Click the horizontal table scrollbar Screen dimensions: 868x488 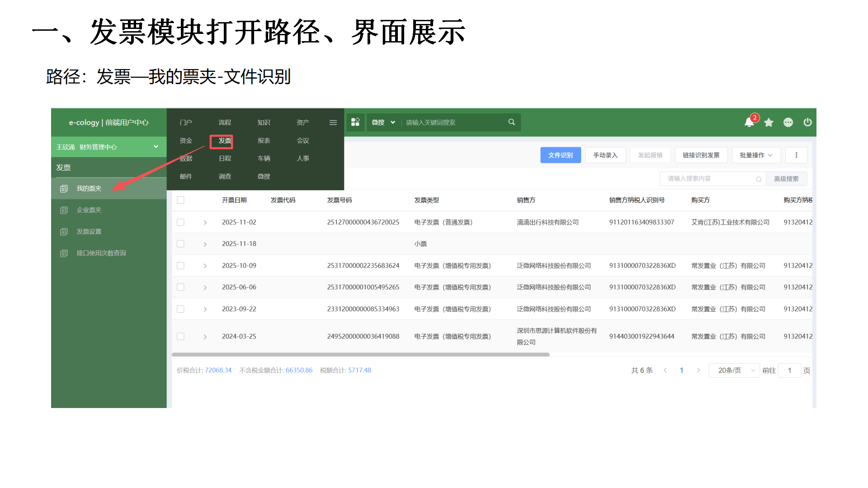[360, 355]
